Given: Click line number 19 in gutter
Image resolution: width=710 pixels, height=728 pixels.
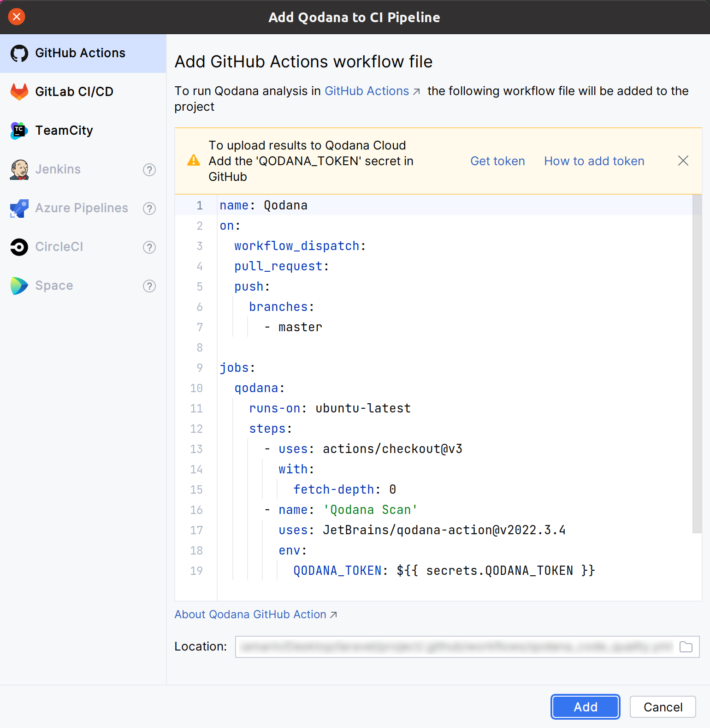Looking at the screenshot, I should point(196,571).
